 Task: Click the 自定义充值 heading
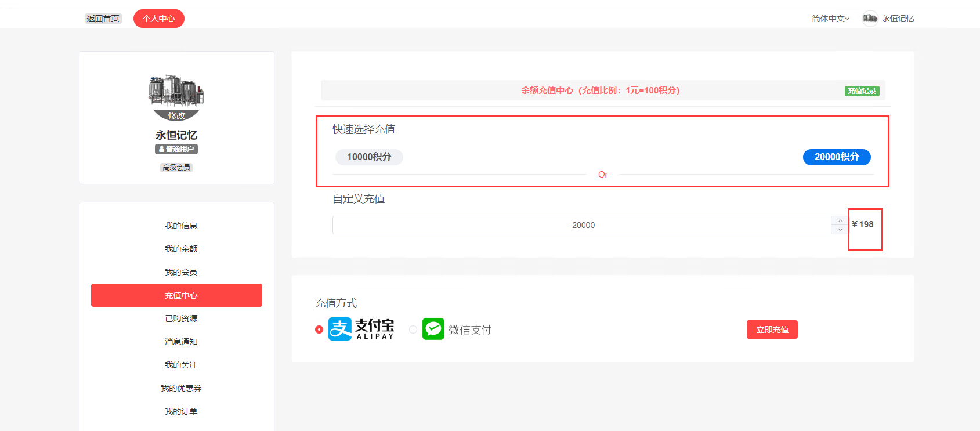(359, 199)
